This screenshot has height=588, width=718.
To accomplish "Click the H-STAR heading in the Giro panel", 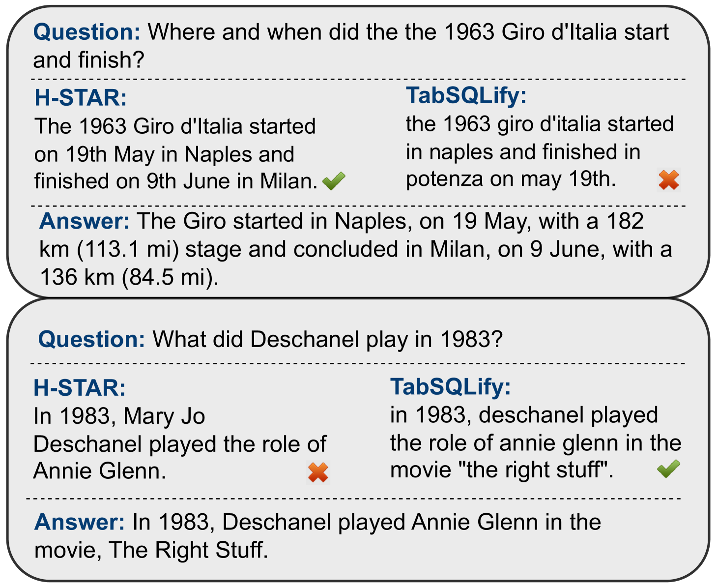I will tap(81, 98).
